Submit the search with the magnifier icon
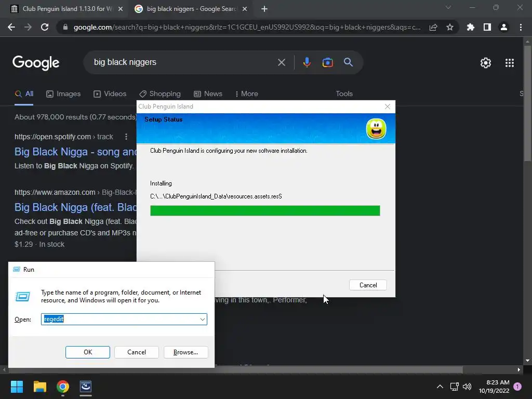Viewport: 532px width, 399px height. click(348, 62)
